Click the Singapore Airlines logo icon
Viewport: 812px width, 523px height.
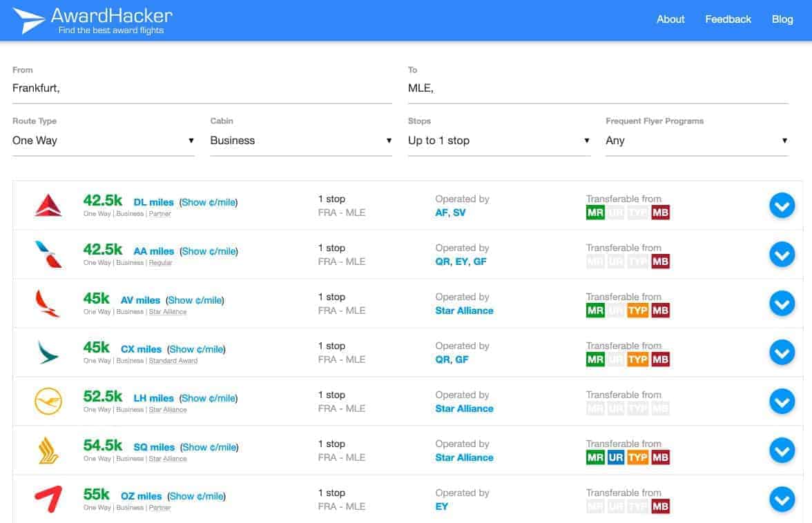[48, 450]
